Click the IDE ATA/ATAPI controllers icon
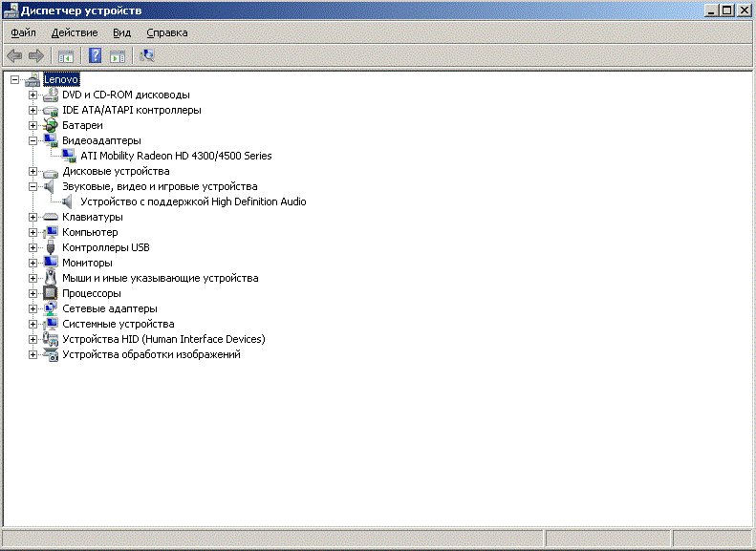 tap(51, 111)
